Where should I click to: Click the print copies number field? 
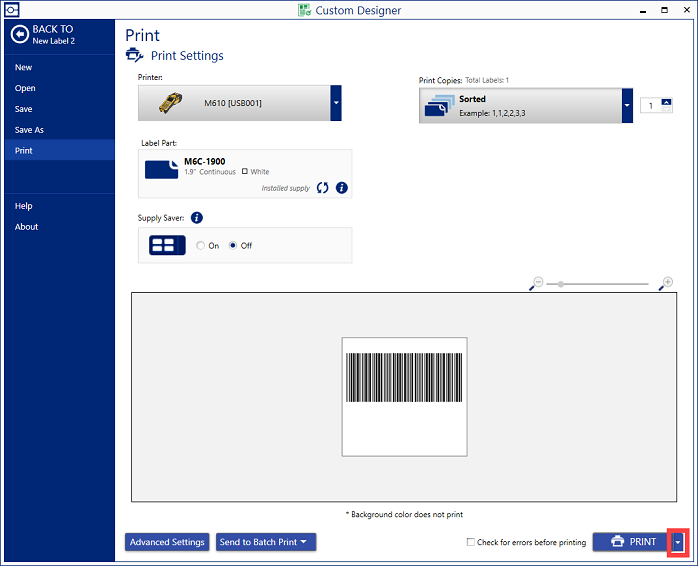pos(651,106)
